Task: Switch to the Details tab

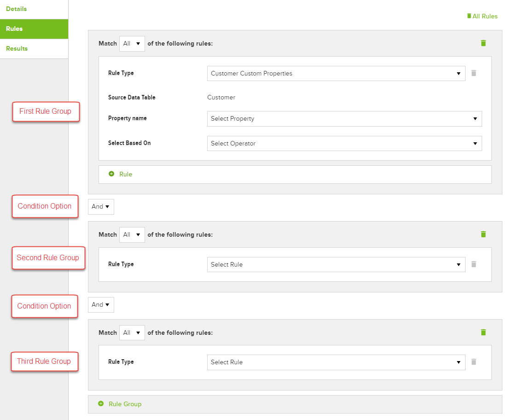Action: pyautogui.click(x=17, y=9)
